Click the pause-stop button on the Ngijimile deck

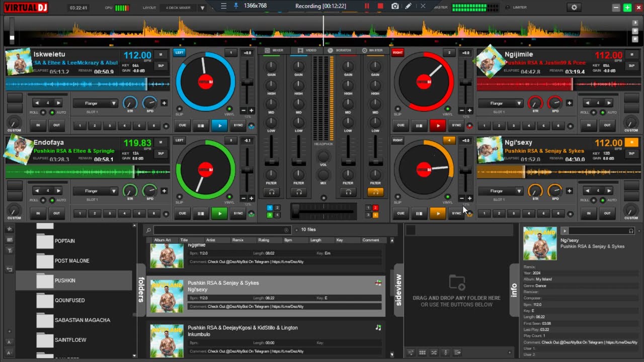click(419, 125)
